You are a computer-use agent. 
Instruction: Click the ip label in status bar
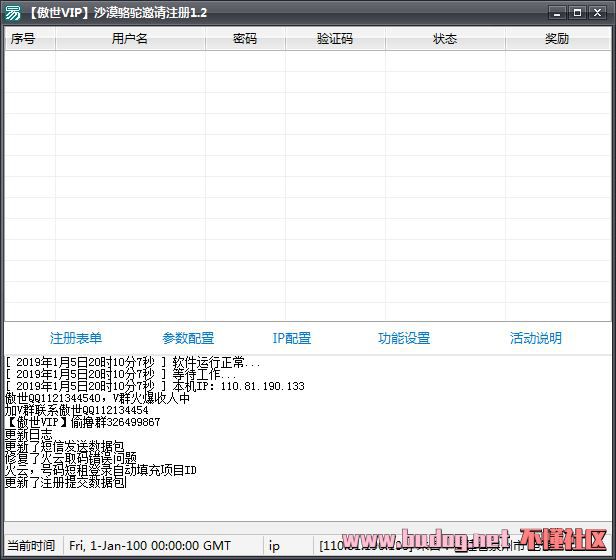click(275, 546)
